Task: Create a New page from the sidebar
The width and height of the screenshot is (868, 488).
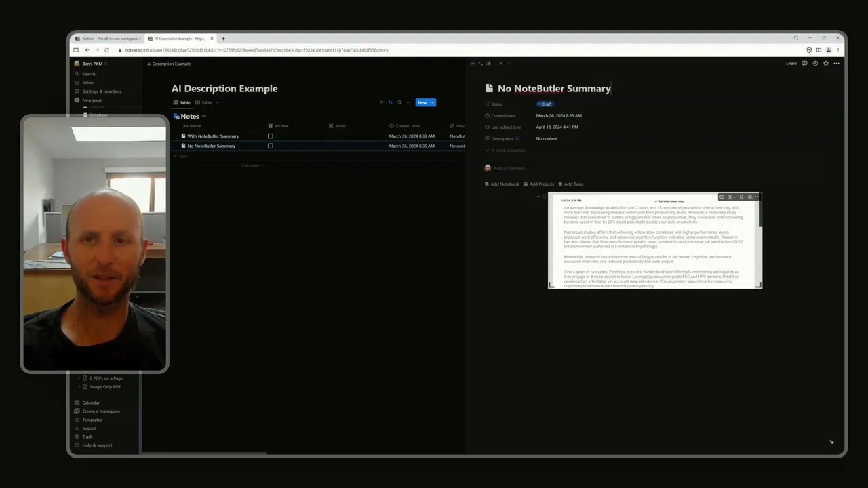Action: 92,100
